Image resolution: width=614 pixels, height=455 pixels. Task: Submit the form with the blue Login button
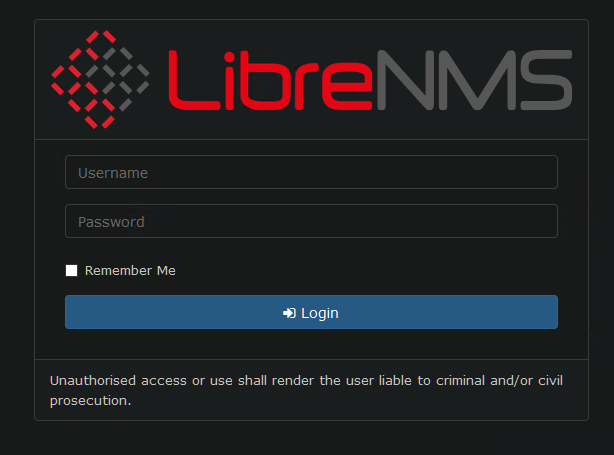(311, 312)
